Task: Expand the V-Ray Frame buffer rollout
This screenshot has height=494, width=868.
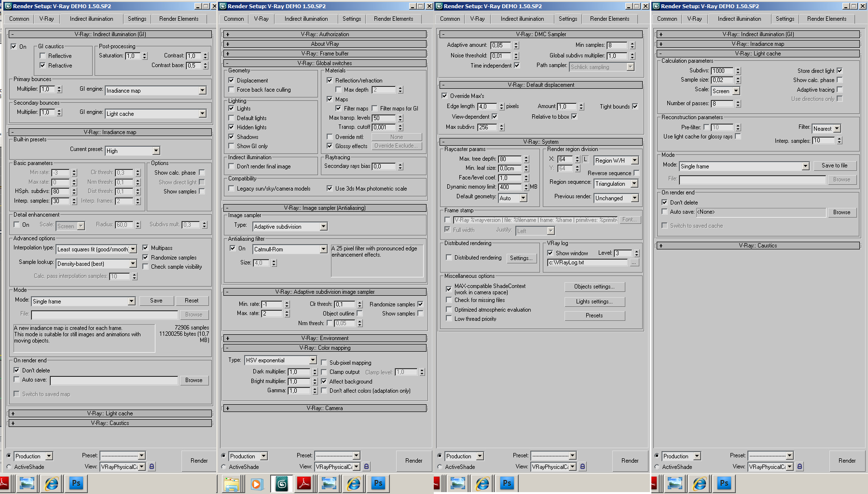Action: [x=325, y=54]
